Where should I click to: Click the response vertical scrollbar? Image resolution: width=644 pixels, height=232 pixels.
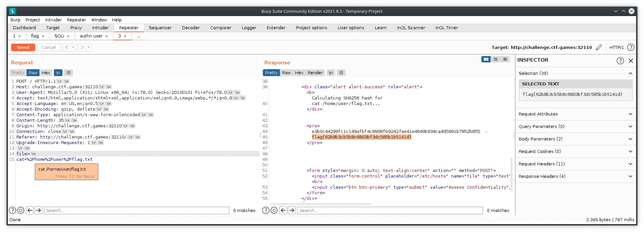512,175
